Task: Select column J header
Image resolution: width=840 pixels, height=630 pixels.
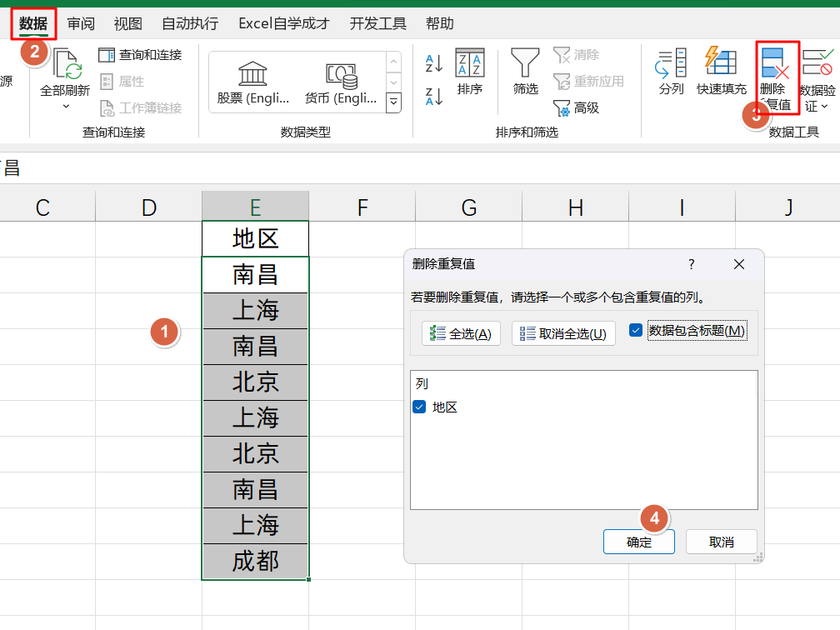Action: pyautogui.click(x=788, y=207)
